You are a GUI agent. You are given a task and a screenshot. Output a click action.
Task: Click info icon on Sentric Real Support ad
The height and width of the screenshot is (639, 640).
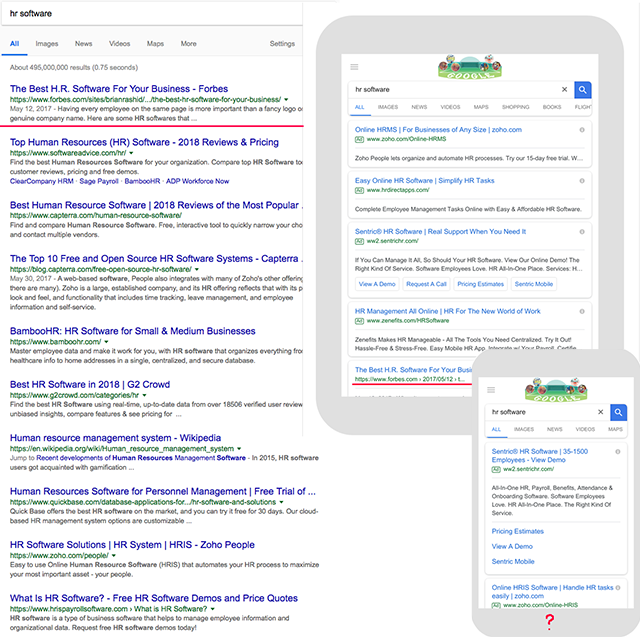(x=582, y=232)
